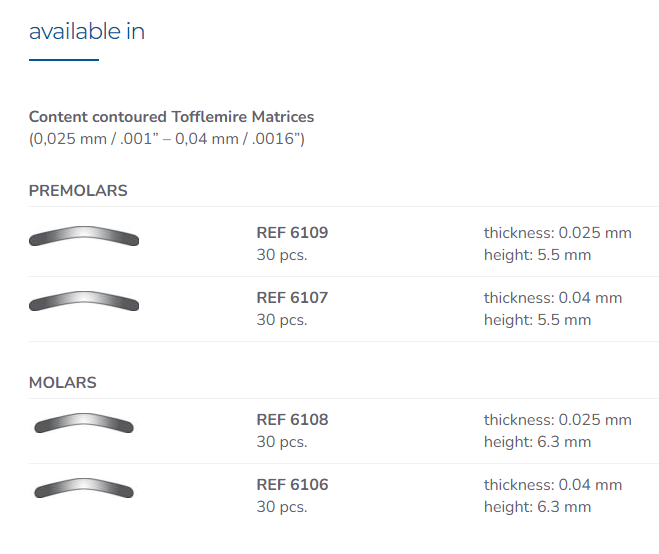Click 'Content contoured Tofflemire Matrices' title
This screenshot has height=554, width=659.
[171, 116]
